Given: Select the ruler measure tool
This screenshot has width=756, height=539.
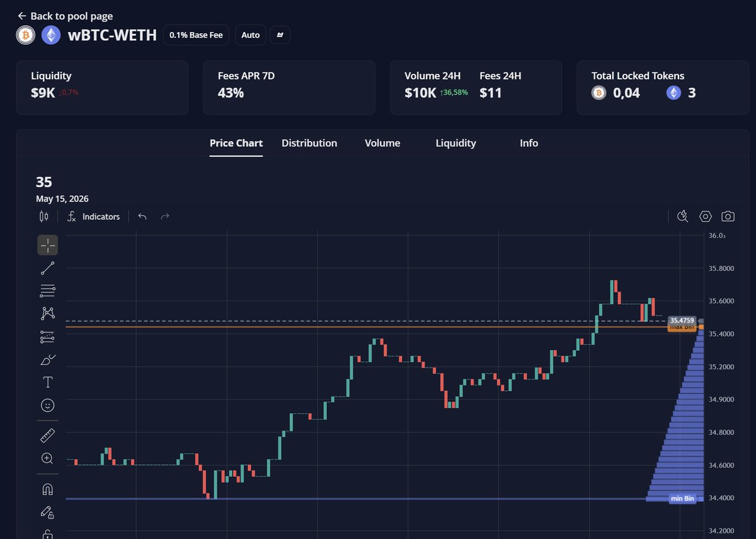Looking at the screenshot, I should tap(48, 435).
